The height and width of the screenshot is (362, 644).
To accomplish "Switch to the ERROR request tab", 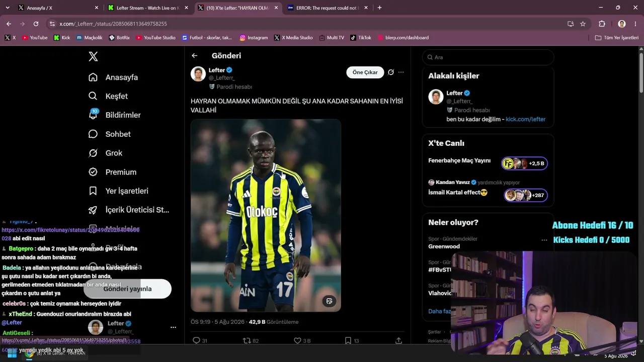I will [327, 8].
